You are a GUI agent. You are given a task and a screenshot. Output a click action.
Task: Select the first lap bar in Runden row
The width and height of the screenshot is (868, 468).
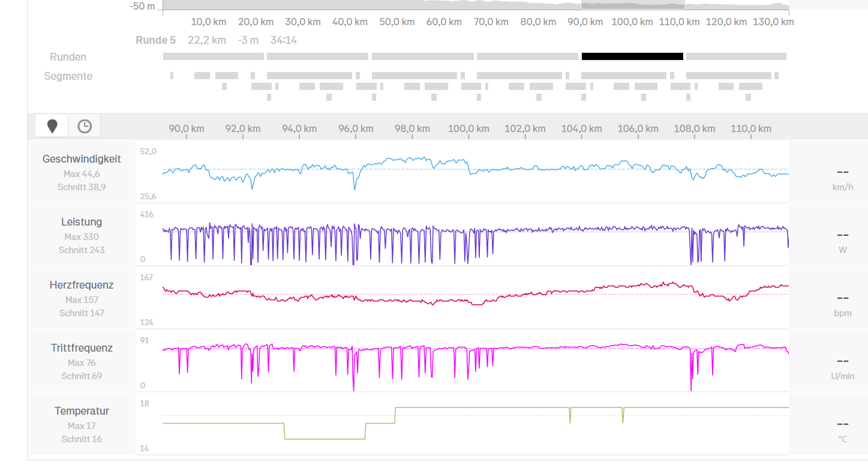(x=213, y=56)
